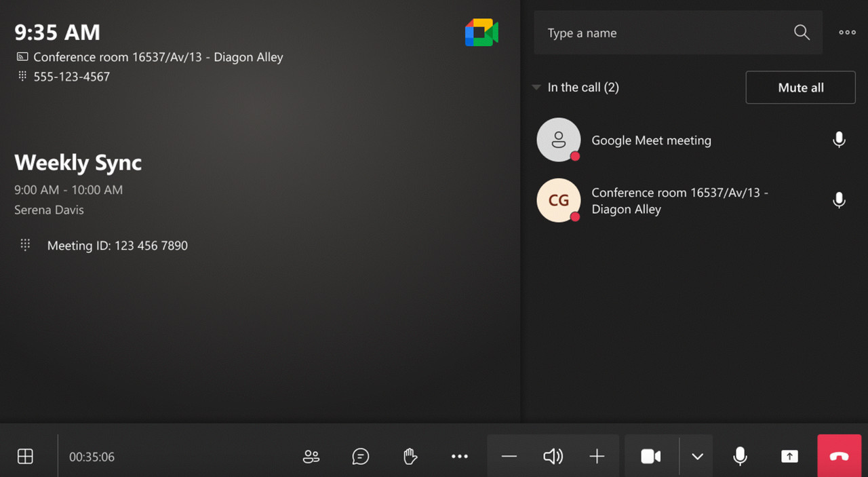Screen dimensions: 868x477
Task: Show the participants panel icon
Action: click(311, 457)
